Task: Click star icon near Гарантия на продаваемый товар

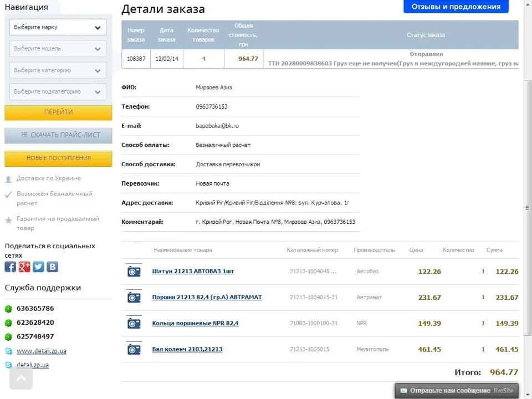Action: click(8, 220)
